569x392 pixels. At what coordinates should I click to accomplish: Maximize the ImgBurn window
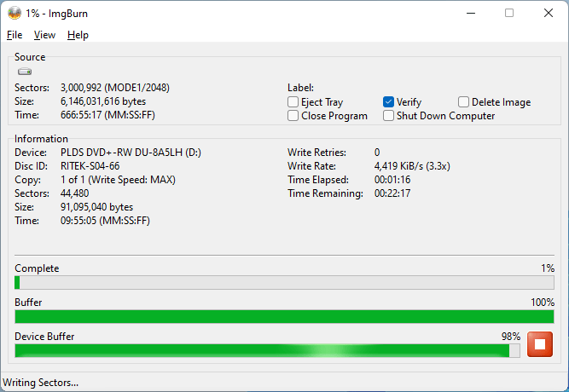click(x=509, y=13)
